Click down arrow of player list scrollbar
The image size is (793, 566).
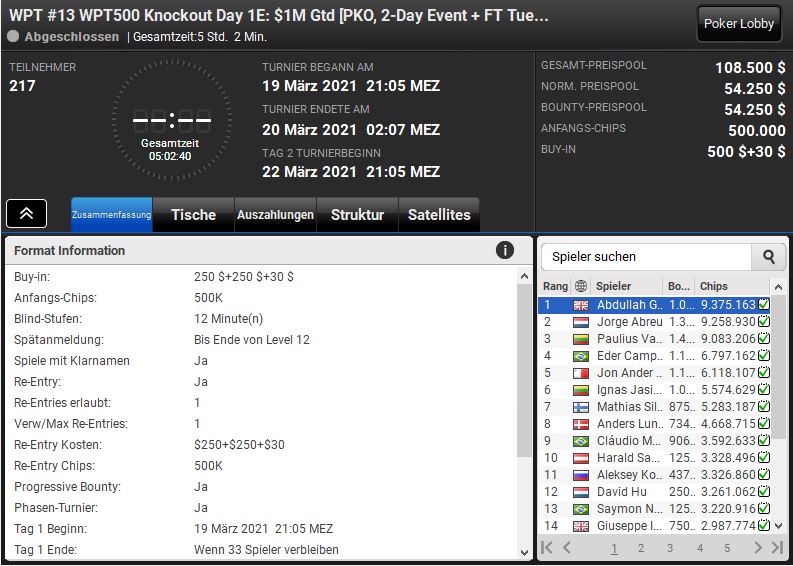coord(778,525)
